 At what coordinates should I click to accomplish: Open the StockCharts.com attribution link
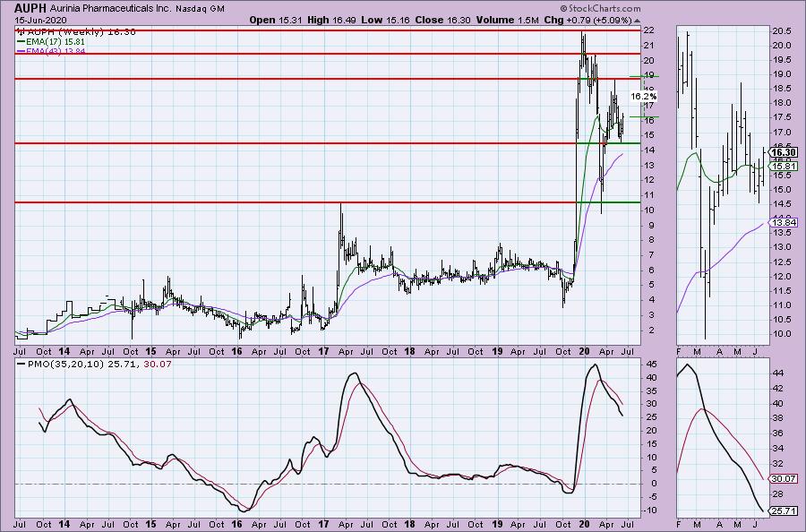point(600,8)
